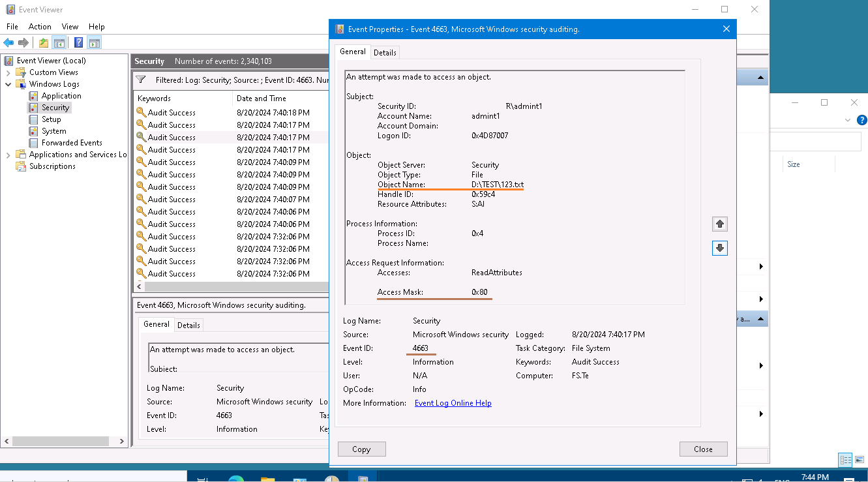
Task: Toggle the Show/Hide Action Pane toolbar icon
Action: click(x=95, y=43)
